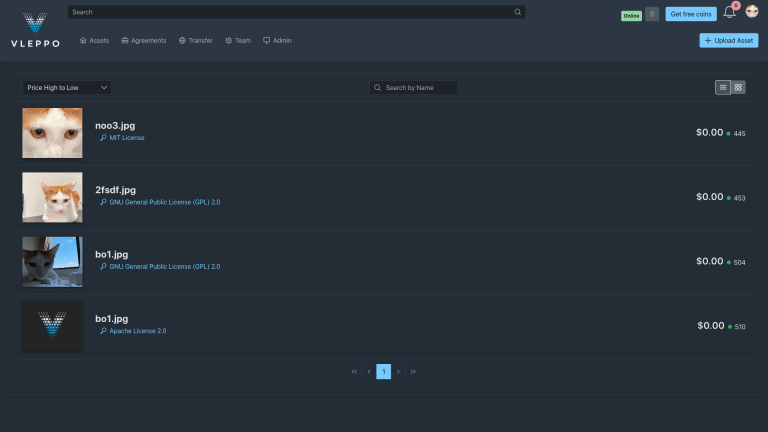Open the notifications bell
The width and height of the screenshot is (768, 432).
(x=729, y=13)
